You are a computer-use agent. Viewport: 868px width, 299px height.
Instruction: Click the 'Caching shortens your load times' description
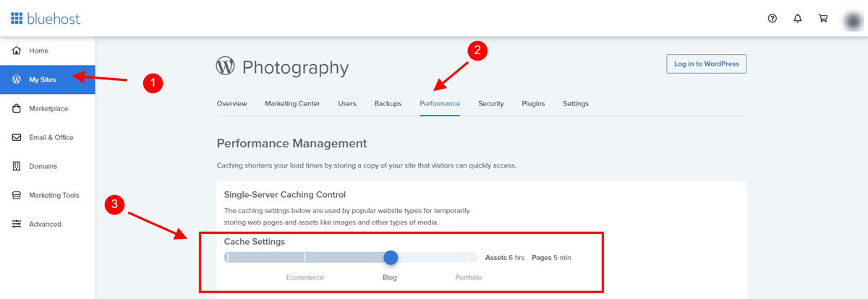click(367, 165)
